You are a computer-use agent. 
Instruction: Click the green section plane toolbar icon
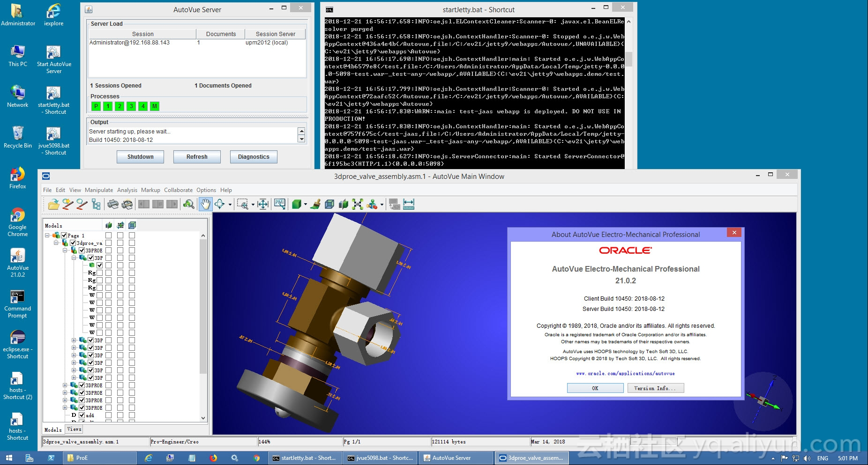click(x=344, y=204)
